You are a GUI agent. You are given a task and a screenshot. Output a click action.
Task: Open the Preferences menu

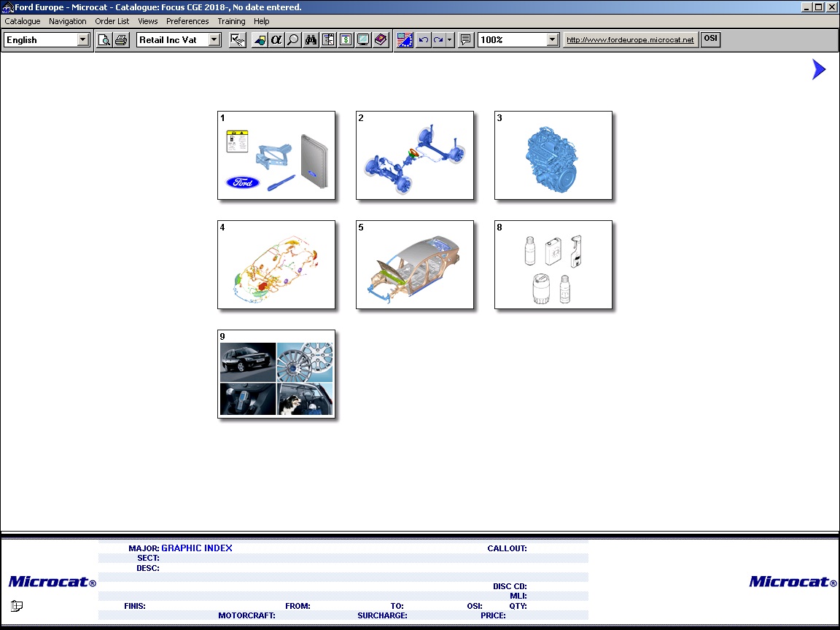(x=187, y=21)
